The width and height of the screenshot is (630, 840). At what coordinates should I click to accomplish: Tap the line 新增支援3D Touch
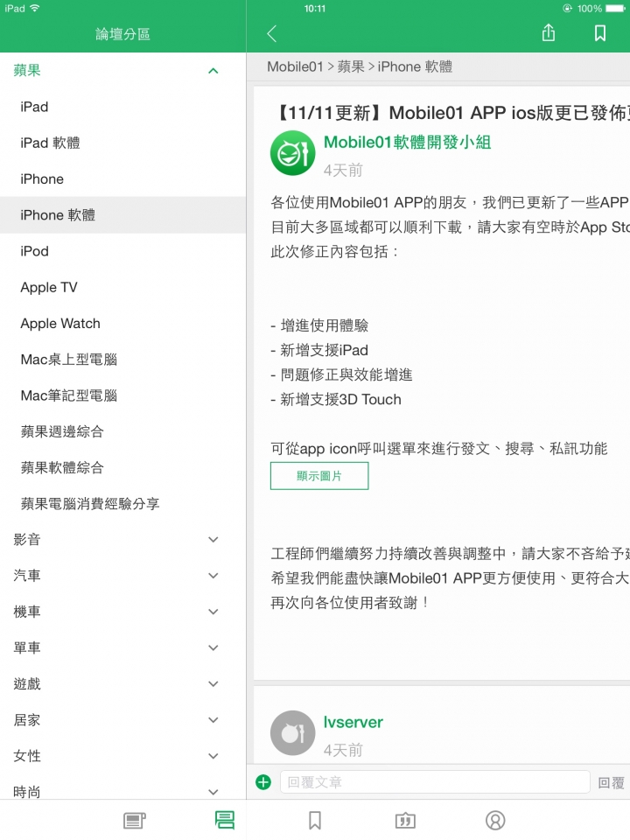pos(336,399)
